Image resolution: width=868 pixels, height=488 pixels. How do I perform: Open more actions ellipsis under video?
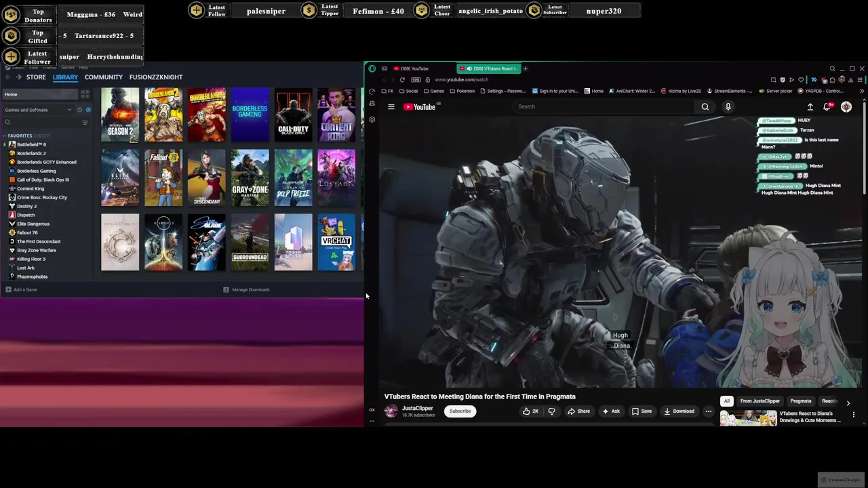tap(709, 411)
